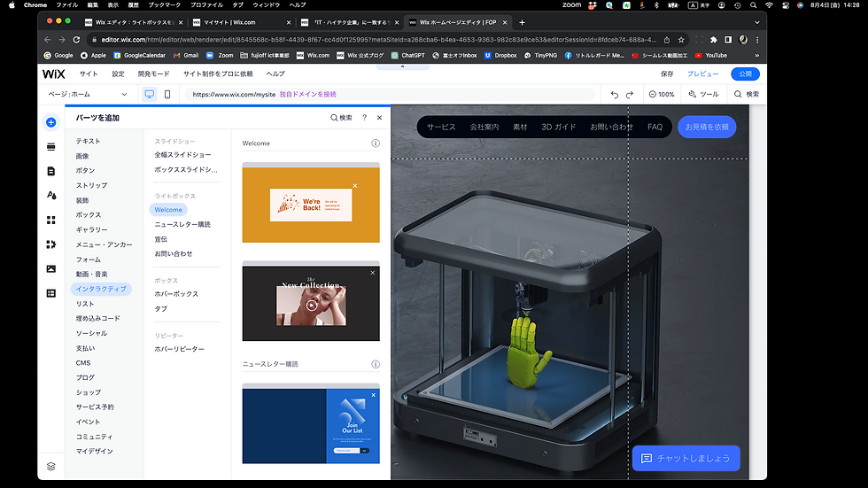The image size is (868, 488).
Task: Click 独自ドメインを接続 link
Action: click(308, 95)
